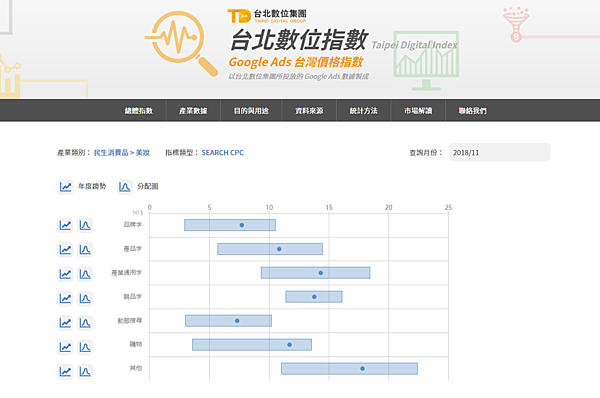Open yearly trend chart for 動態搜尋 row
600x398 pixels.
[65, 323]
